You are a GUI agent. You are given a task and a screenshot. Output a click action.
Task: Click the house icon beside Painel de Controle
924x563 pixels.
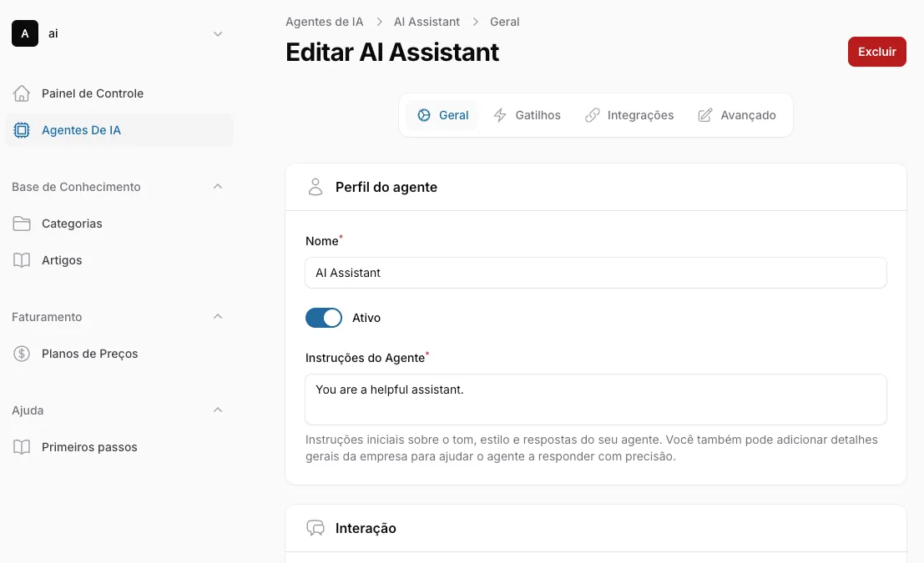[22, 93]
